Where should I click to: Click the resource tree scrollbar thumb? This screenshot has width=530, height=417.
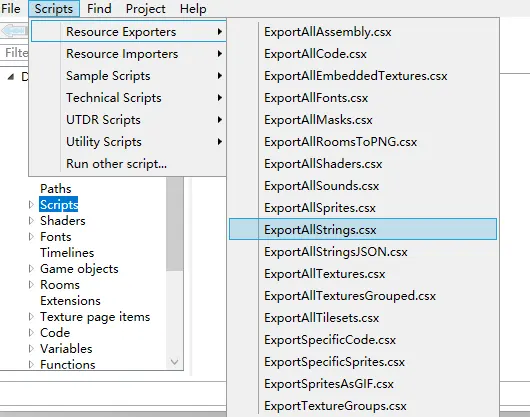coord(174,224)
